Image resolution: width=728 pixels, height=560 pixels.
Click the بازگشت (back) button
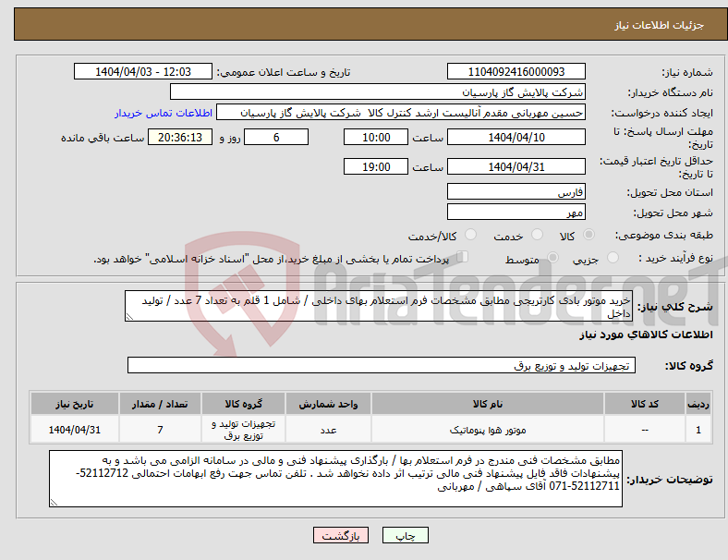coord(341,535)
